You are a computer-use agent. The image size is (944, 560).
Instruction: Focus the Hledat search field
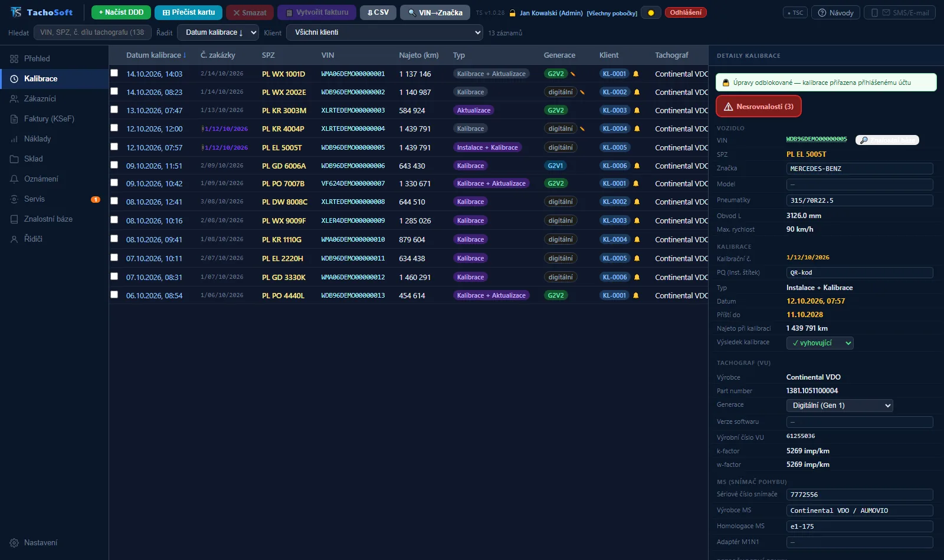coord(93,32)
